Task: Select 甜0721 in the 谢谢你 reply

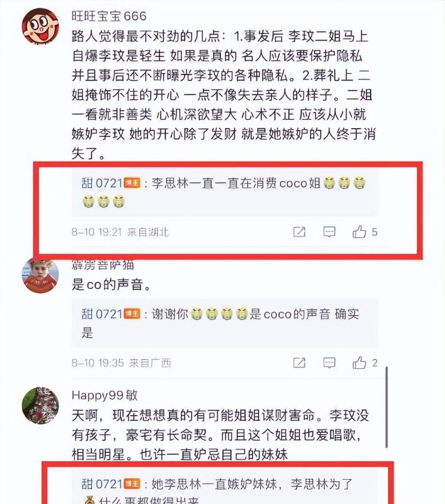Action: click(102, 314)
